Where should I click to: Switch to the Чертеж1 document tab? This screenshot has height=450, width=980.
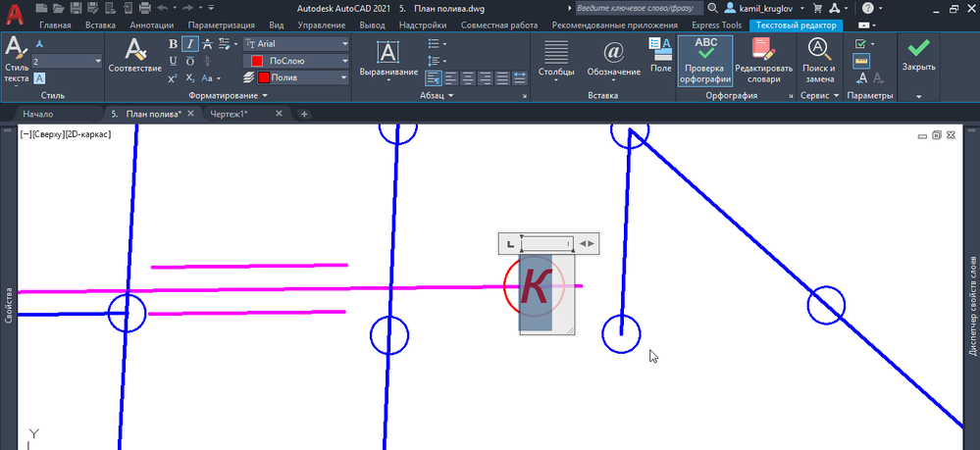pyautogui.click(x=230, y=114)
